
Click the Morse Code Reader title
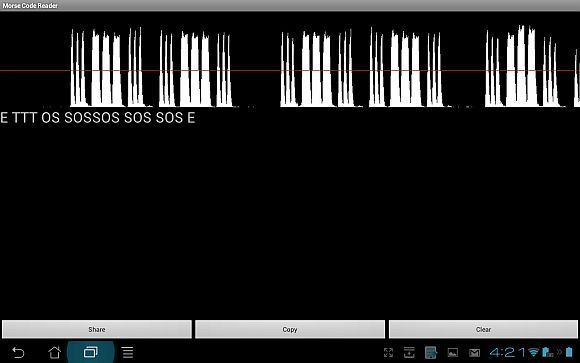coord(30,6)
